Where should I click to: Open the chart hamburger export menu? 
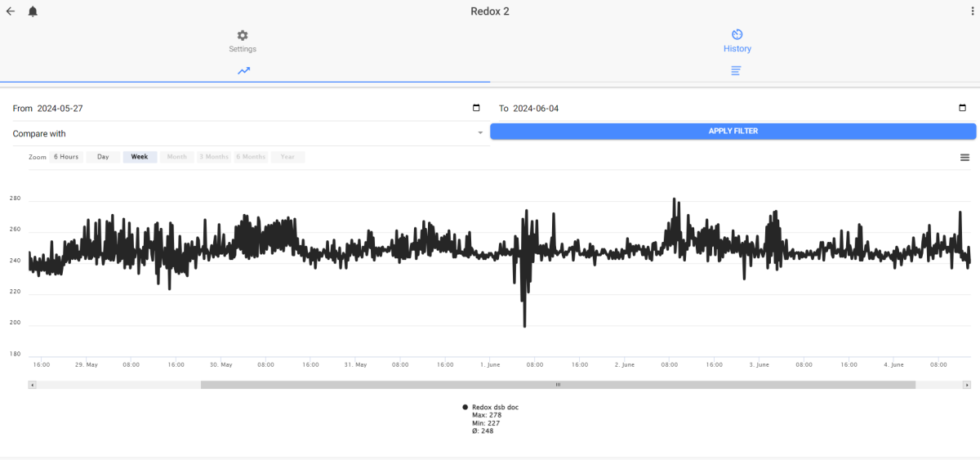964,157
